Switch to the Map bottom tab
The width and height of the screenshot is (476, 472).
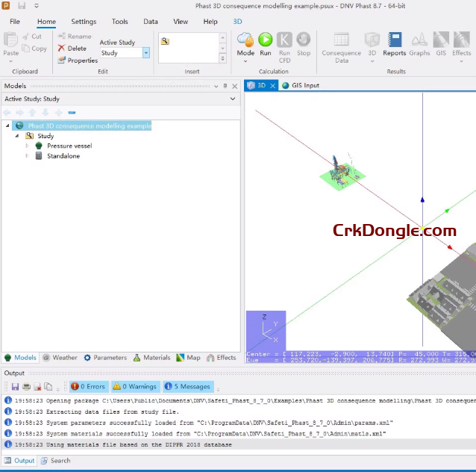(x=188, y=358)
